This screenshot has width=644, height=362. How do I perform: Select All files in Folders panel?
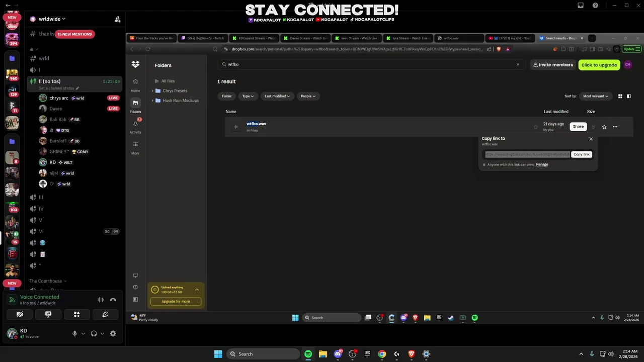(168, 81)
